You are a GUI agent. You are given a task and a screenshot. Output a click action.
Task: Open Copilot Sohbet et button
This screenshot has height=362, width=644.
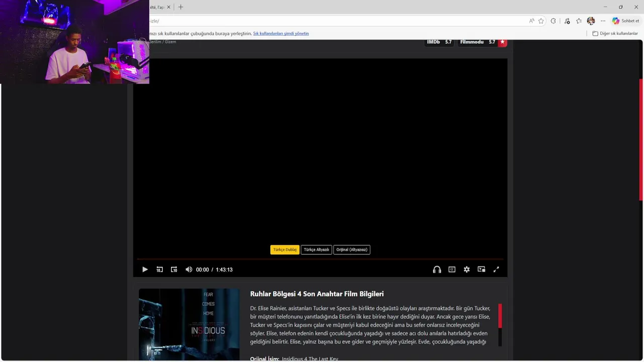click(x=625, y=21)
